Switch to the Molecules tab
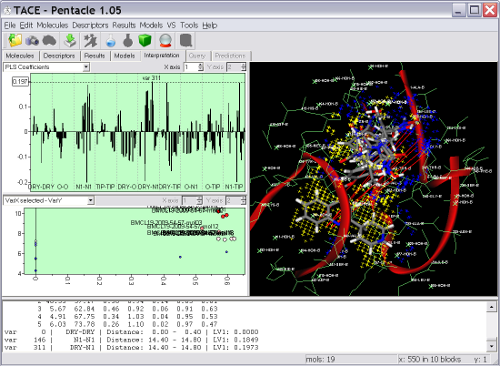The image size is (500, 366). (x=20, y=56)
